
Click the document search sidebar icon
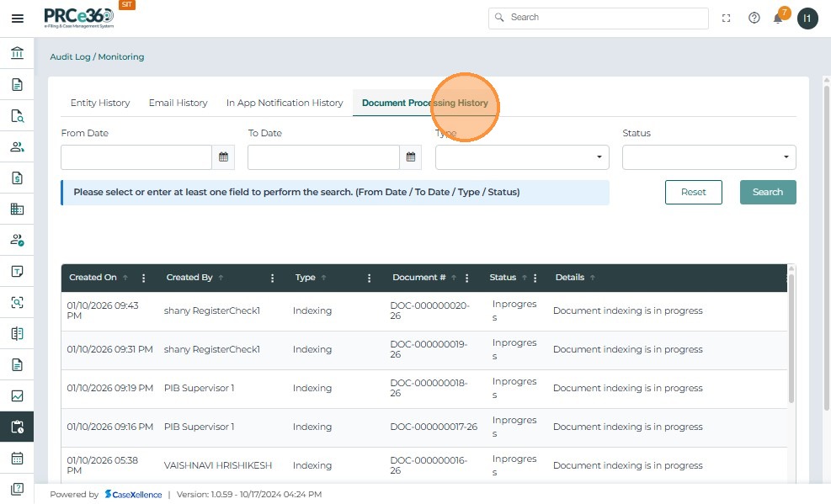click(17, 116)
